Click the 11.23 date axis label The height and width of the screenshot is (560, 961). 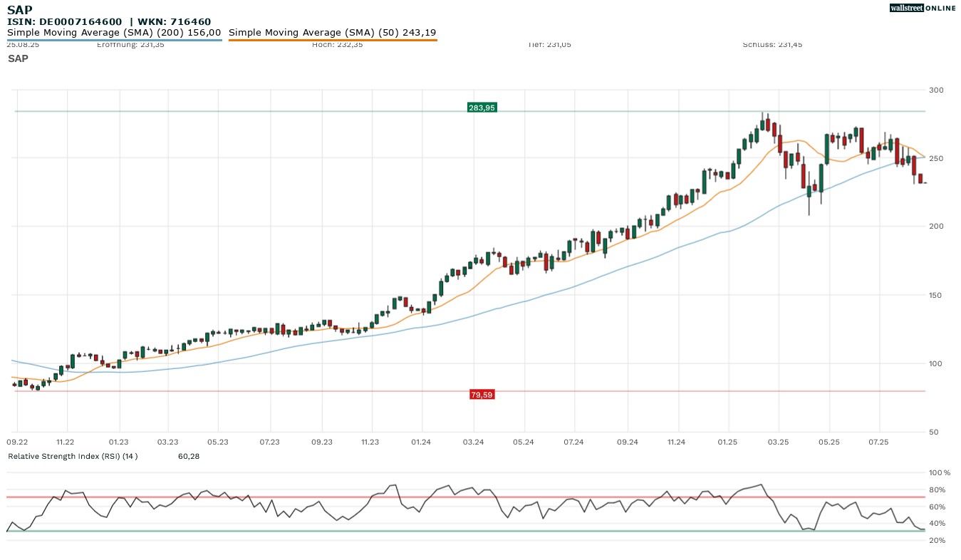pos(370,442)
